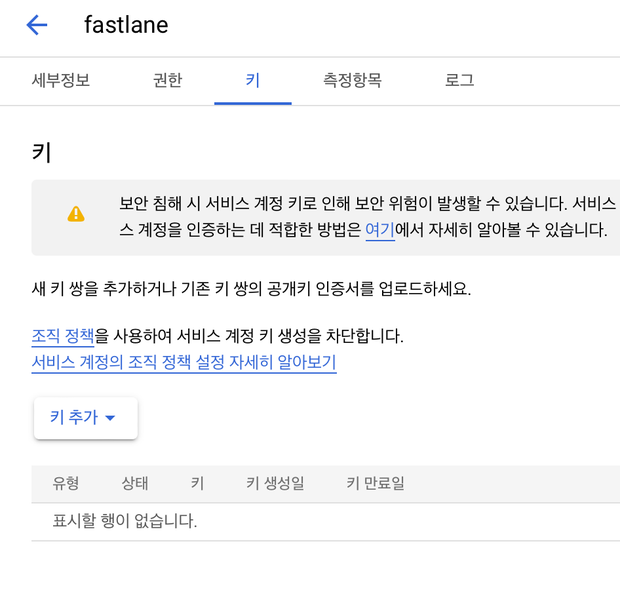
Task: Open 서비스 계정의 조직 정책 설정 자세히 알아보기 link
Action: pyautogui.click(x=184, y=362)
